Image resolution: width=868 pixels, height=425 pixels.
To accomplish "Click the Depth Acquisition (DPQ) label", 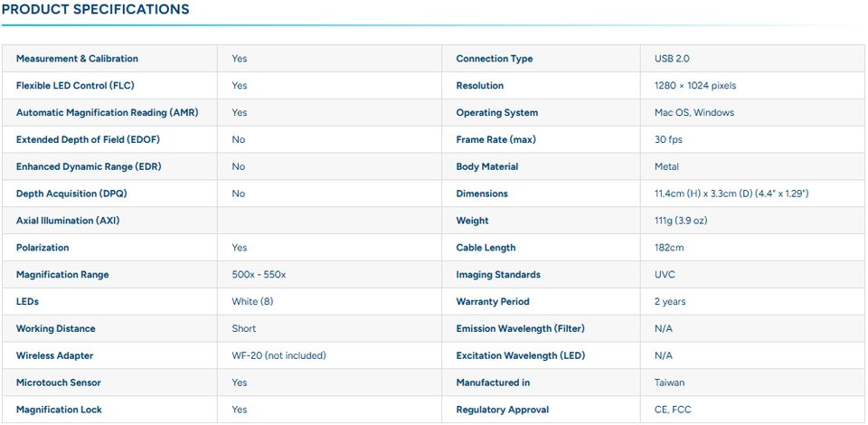I will coord(76,194).
